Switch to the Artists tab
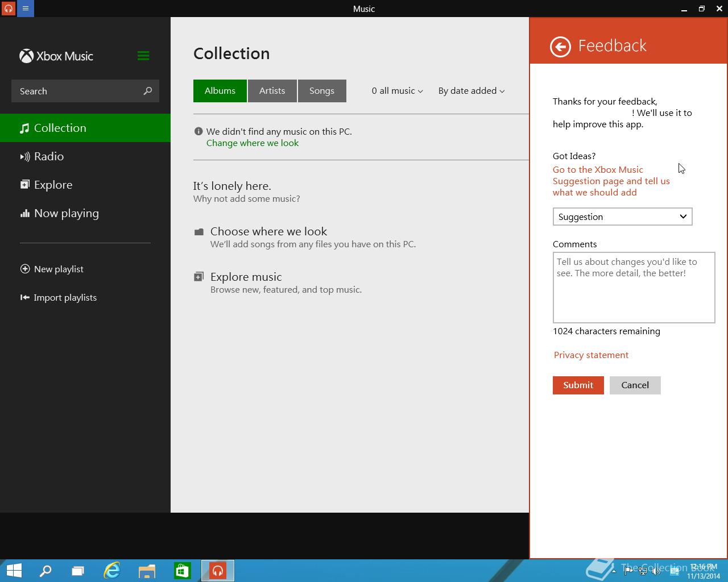This screenshot has height=582, width=728. click(272, 91)
